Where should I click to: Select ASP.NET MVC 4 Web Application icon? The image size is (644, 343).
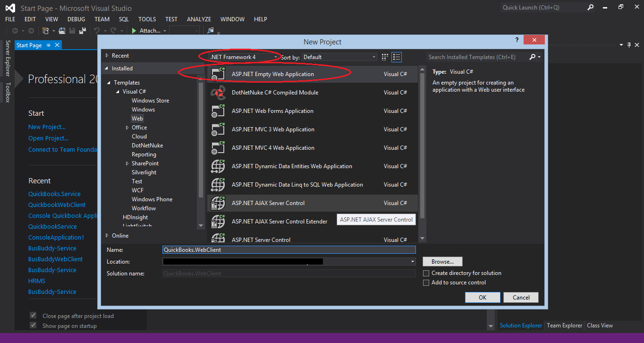tap(218, 147)
